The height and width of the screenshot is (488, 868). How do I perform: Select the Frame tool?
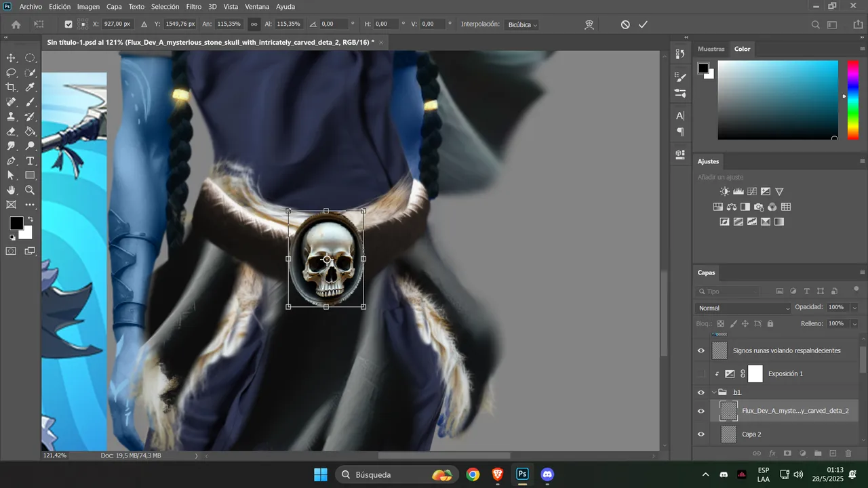coord(11,205)
